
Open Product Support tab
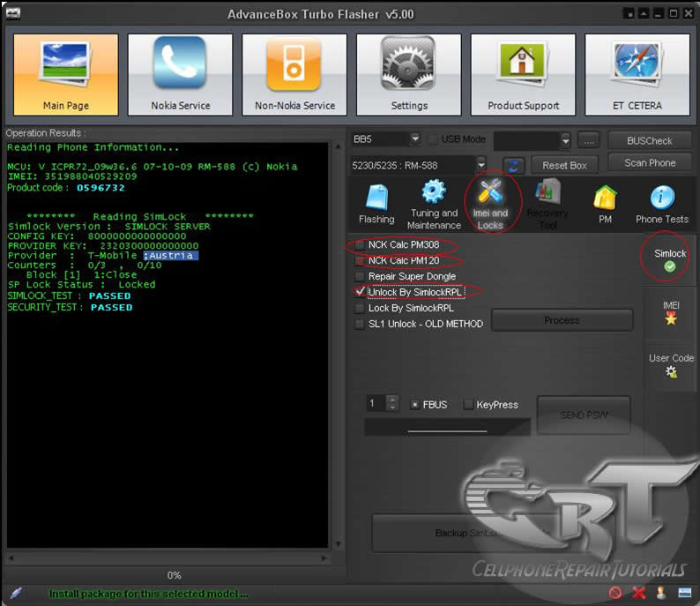coord(523,75)
